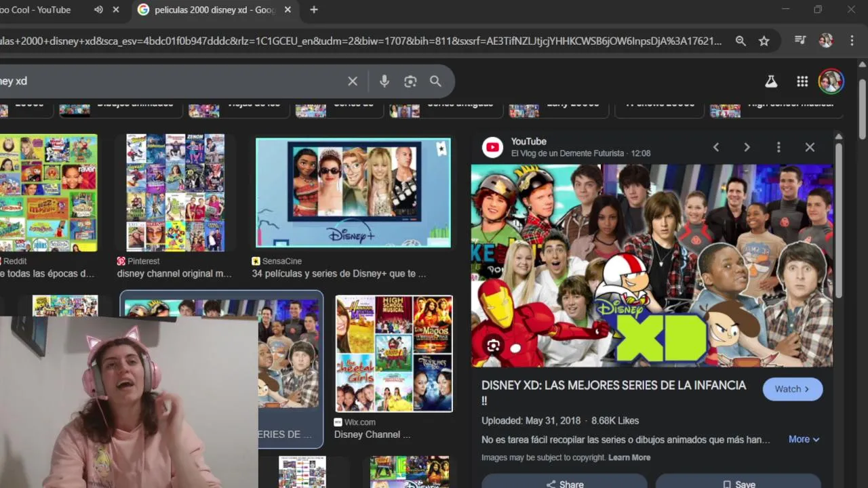Click the Lens search icon on preview image

(494, 346)
